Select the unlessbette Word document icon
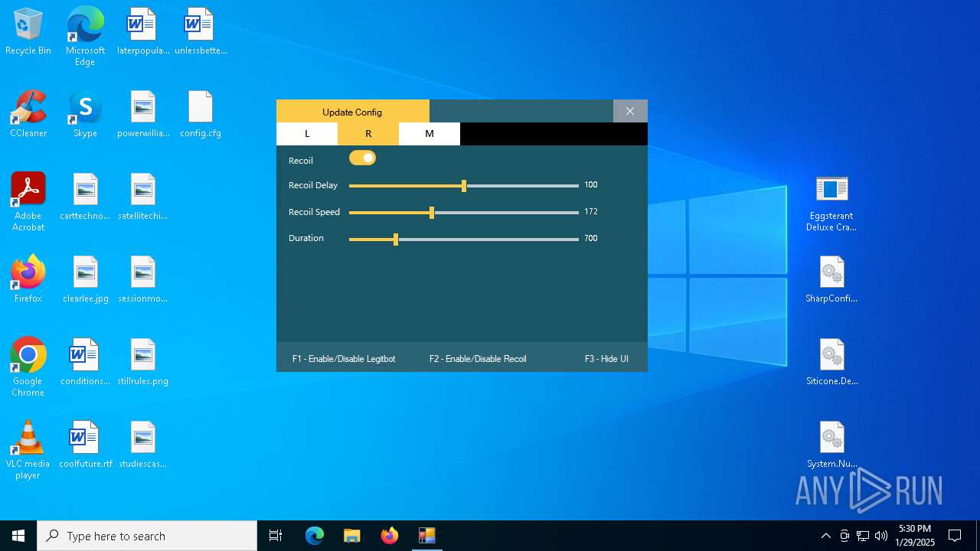The image size is (980, 551). pyautogui.click(x=201, y=32)
